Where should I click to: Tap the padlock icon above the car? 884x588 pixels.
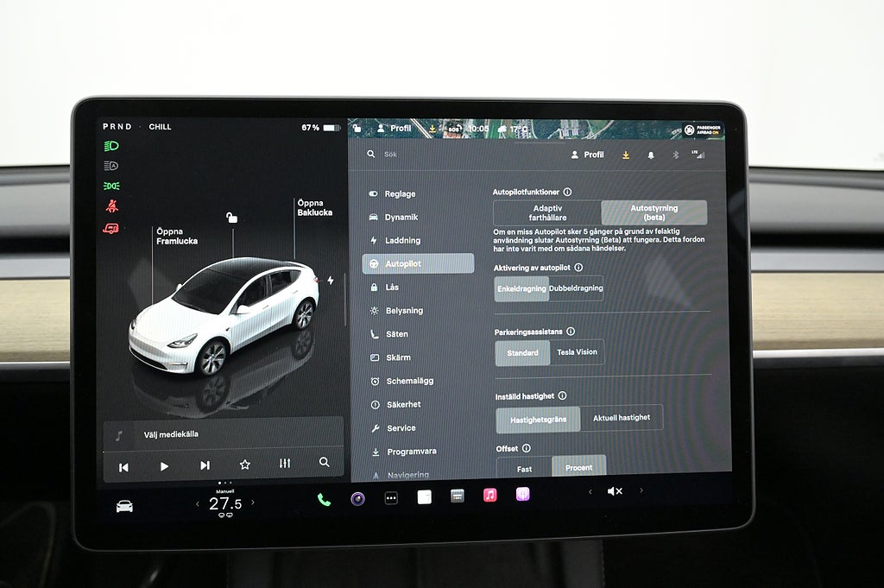[x=231, y=218]
